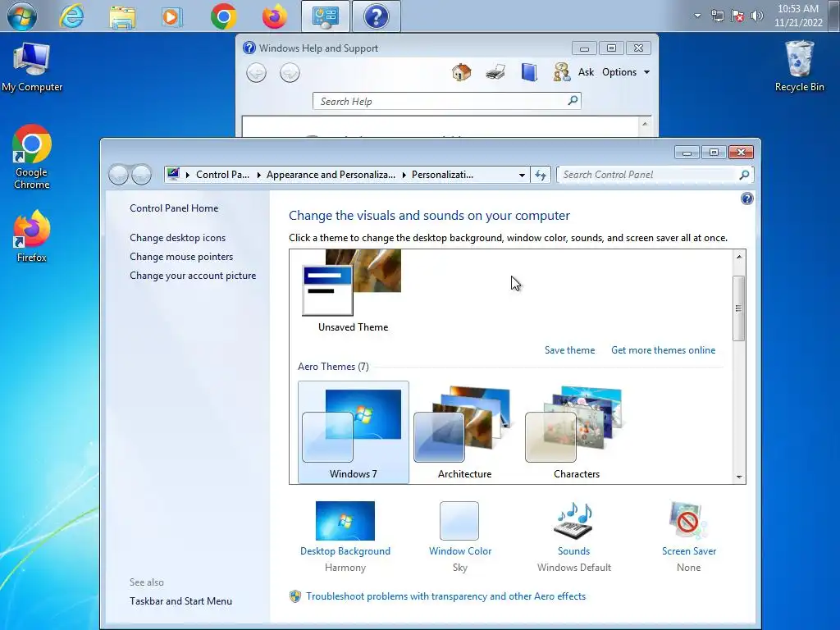This screenshot has height=630, width=840.
Task: Expand arrow before Control Panel breadcrumb
Action: [x=188, y=175]
